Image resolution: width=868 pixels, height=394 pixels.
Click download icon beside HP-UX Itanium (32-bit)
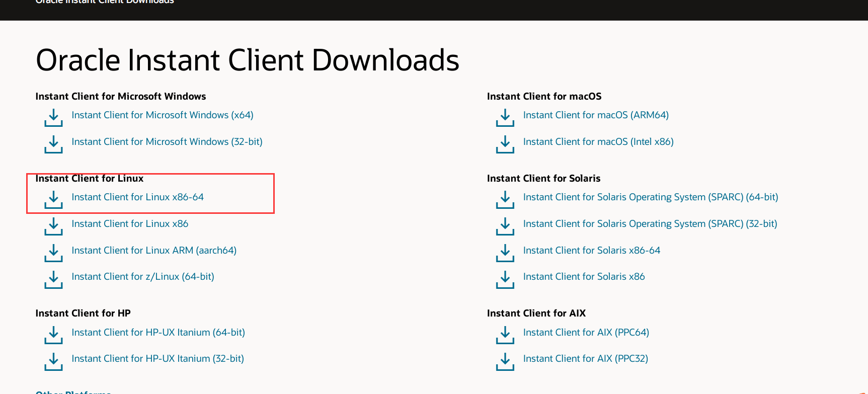coord(53,361)
